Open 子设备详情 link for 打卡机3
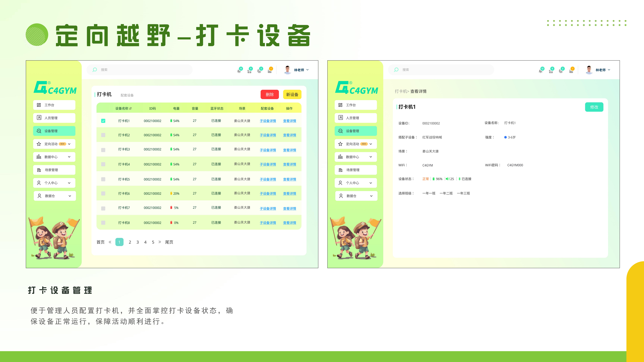644x362 pixels. pyautogui.click(x=268, y=150)
